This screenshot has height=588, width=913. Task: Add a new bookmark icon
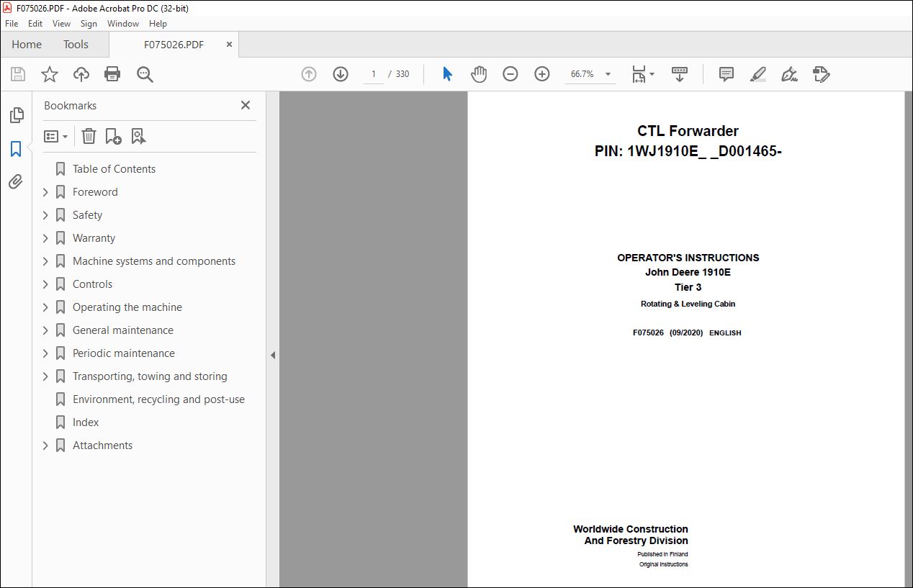pyautogui.click(x=113, y=136)
